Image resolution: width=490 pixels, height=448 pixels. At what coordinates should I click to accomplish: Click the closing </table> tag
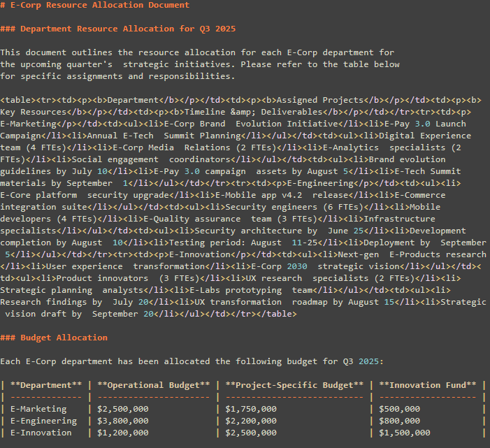point(276,314)
